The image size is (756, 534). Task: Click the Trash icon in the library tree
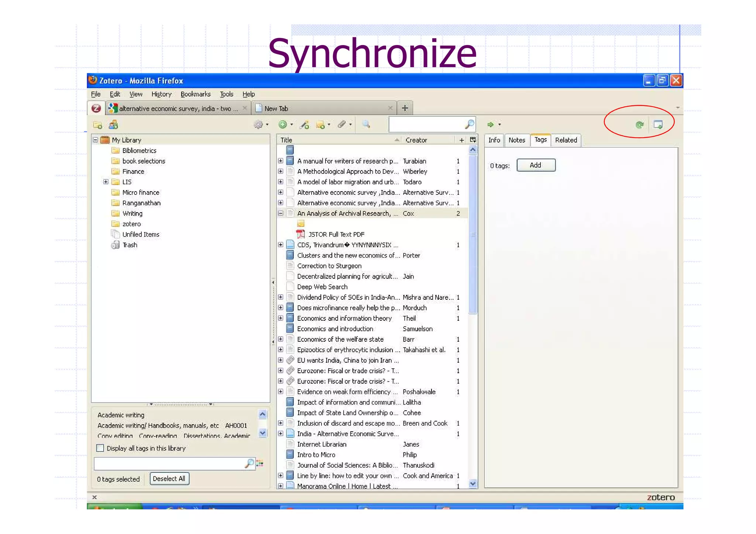pyautogui.click(x=116, y=245)
